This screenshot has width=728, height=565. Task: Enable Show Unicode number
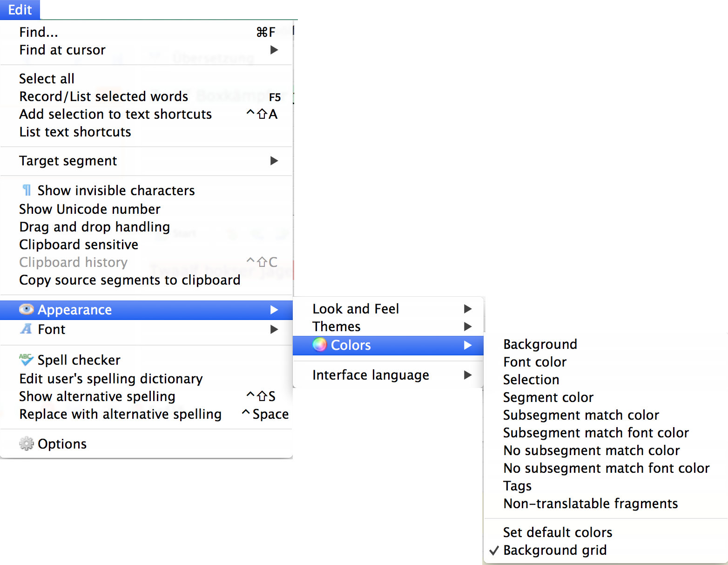click(90, 209)
